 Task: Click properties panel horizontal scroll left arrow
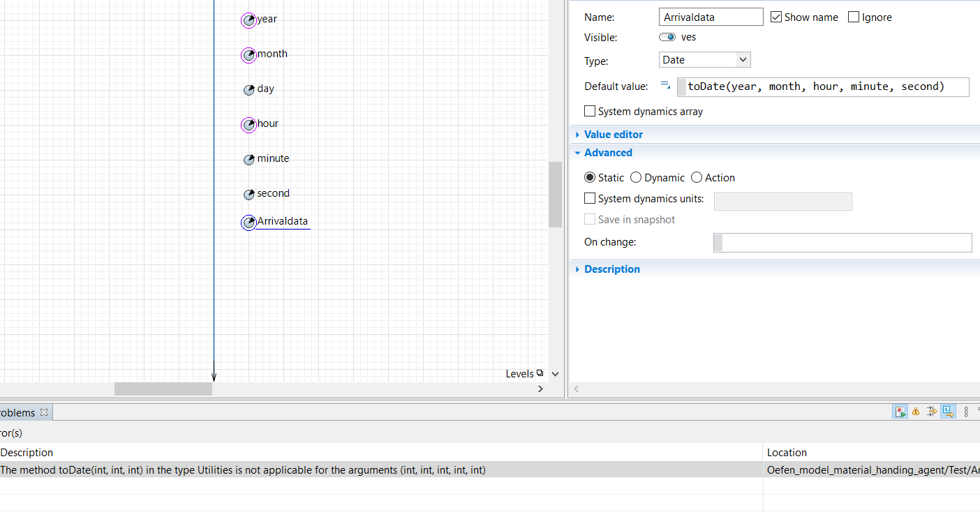577,389
